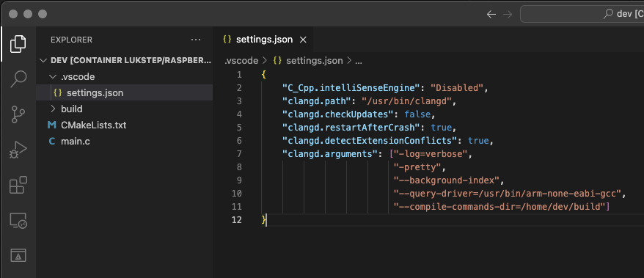Click the true value for clangd.restartAfterCrash
The height and width of the screenshot is (278, 644).
441,128
